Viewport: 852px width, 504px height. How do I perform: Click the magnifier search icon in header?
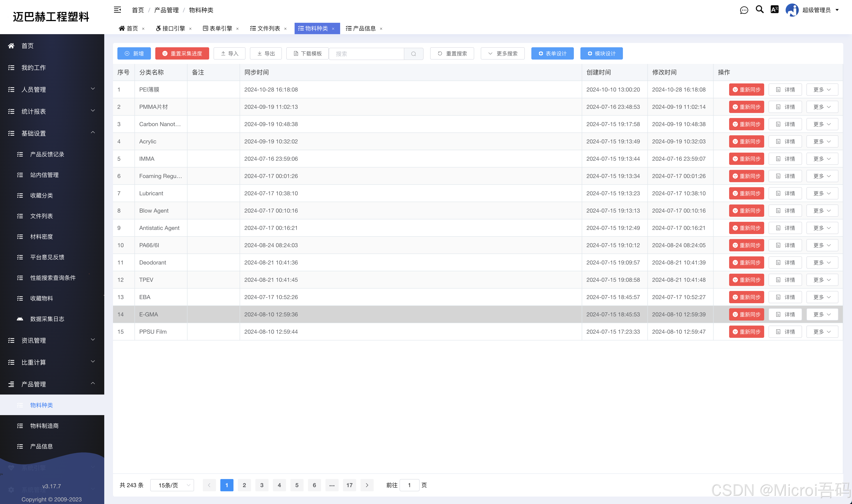pyautogui.click(x=760, y=9)
